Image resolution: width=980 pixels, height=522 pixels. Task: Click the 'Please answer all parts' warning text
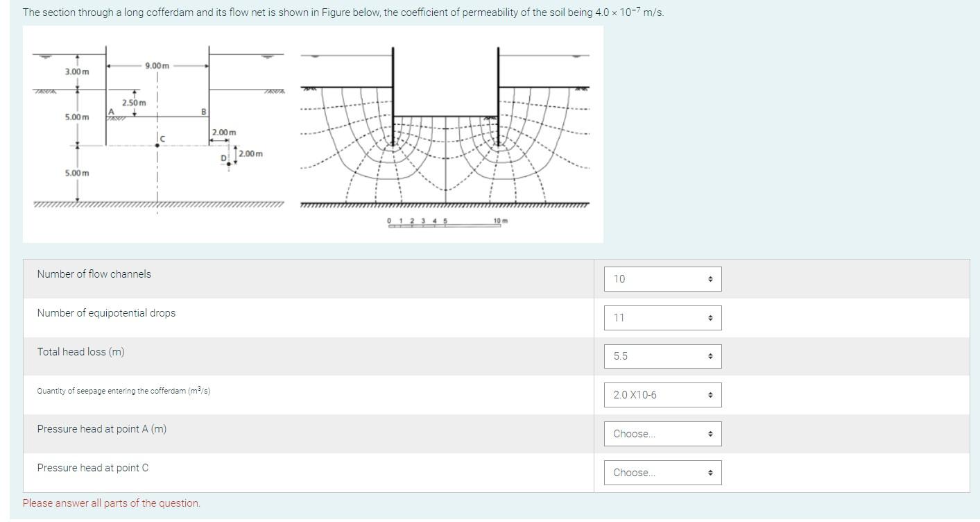pos(112,503)
